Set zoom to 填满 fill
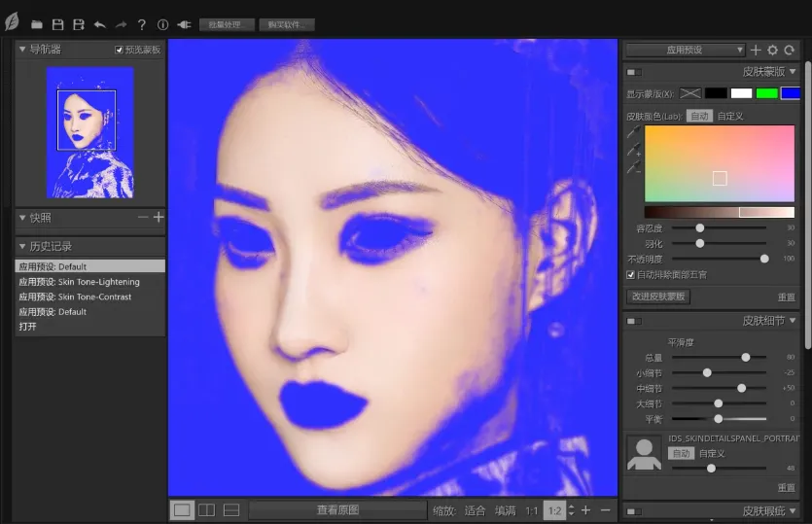Image resolution: width=812 pixels, height=524 pixels. [x=505, y=510]
